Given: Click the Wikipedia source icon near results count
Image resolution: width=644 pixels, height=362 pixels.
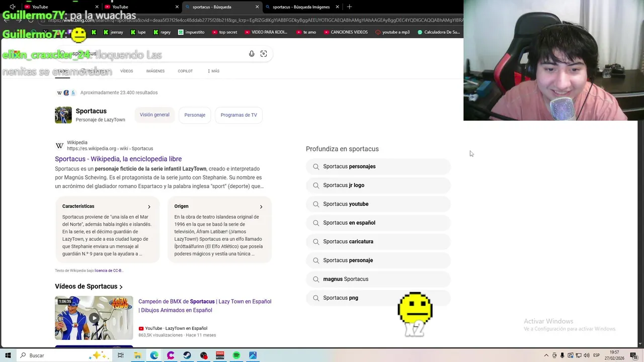Looking at the screenshot, I should (59, 93).
